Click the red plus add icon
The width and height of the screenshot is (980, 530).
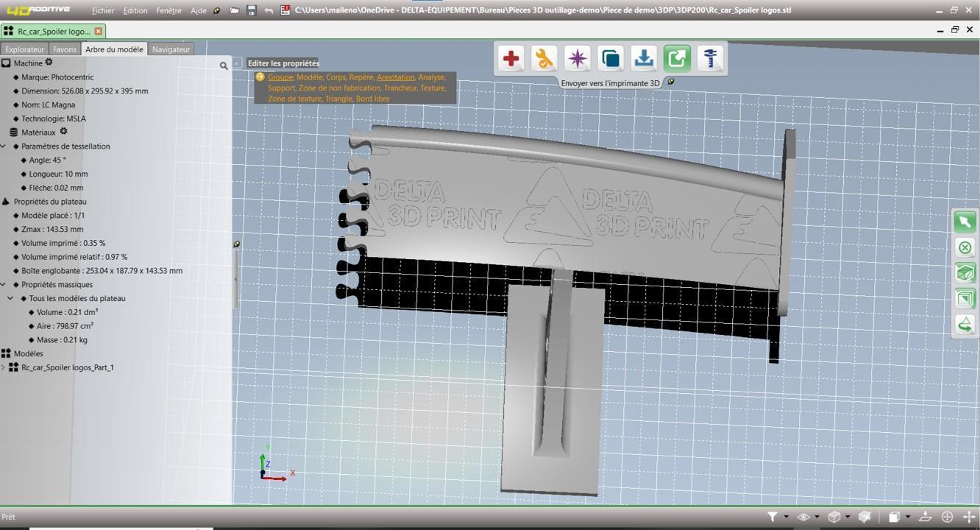point(511,58)
